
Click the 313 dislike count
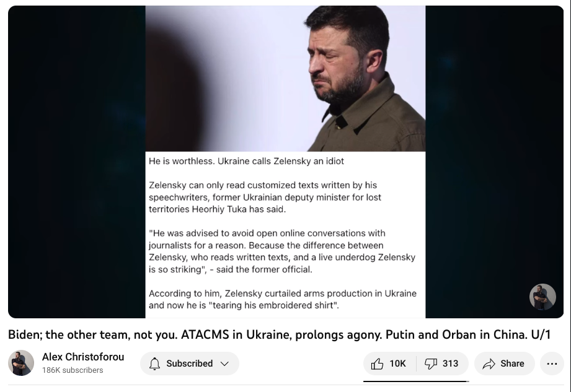coord(450,364)
